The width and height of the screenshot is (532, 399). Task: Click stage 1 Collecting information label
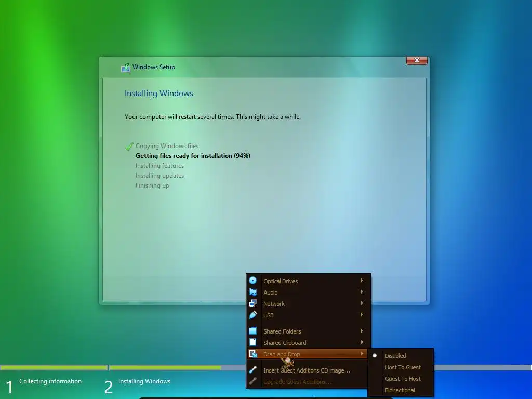(x=50, y=381)
